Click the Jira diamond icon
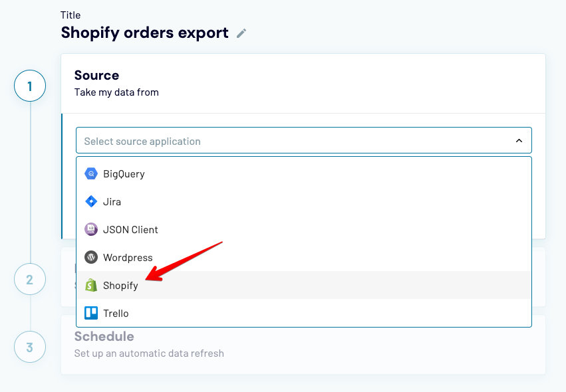This screenshot has width=566, height=392. point(90,201)
